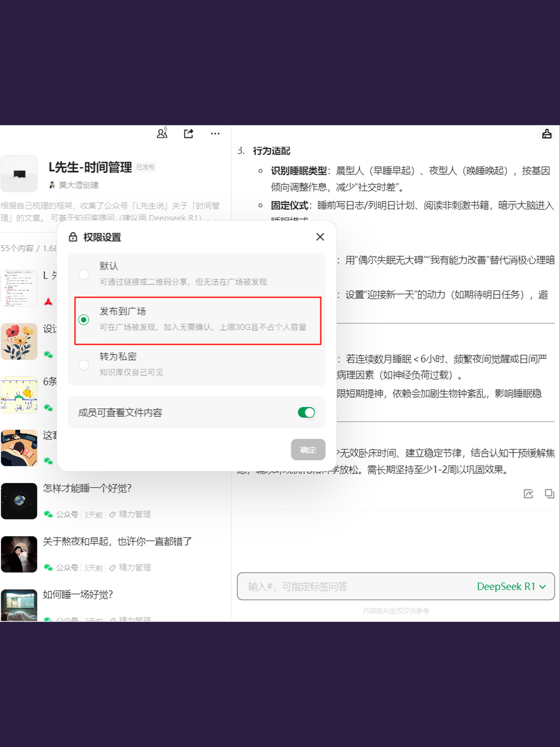
Task: Open the members icon in the header
Action: point(162,133)
